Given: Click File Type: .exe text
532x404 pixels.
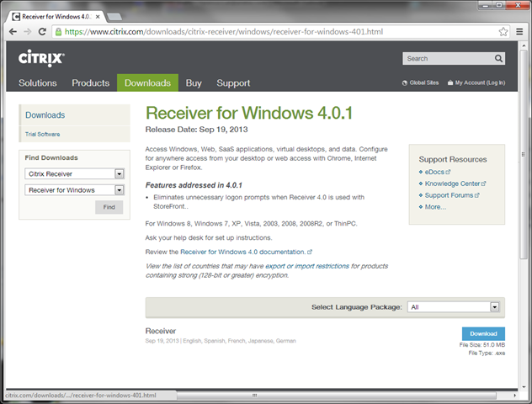Looking at the screenshot, I should [487, 353].
